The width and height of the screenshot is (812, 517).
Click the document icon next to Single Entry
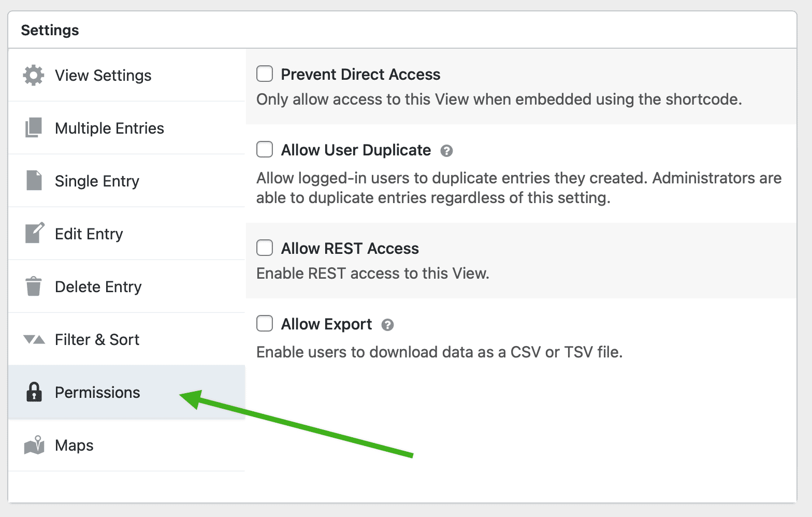[x=33, y=181]
